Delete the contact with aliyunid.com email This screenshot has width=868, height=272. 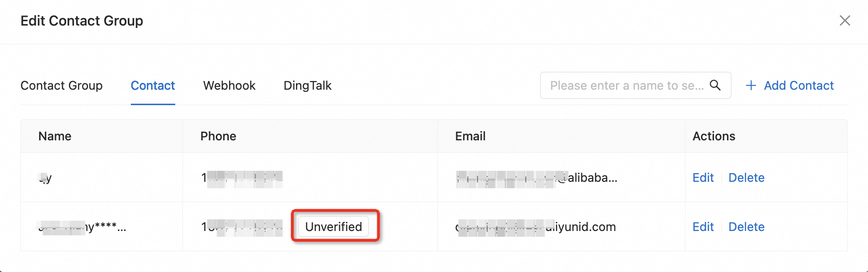pyautogui.click(x=746, y=227)
